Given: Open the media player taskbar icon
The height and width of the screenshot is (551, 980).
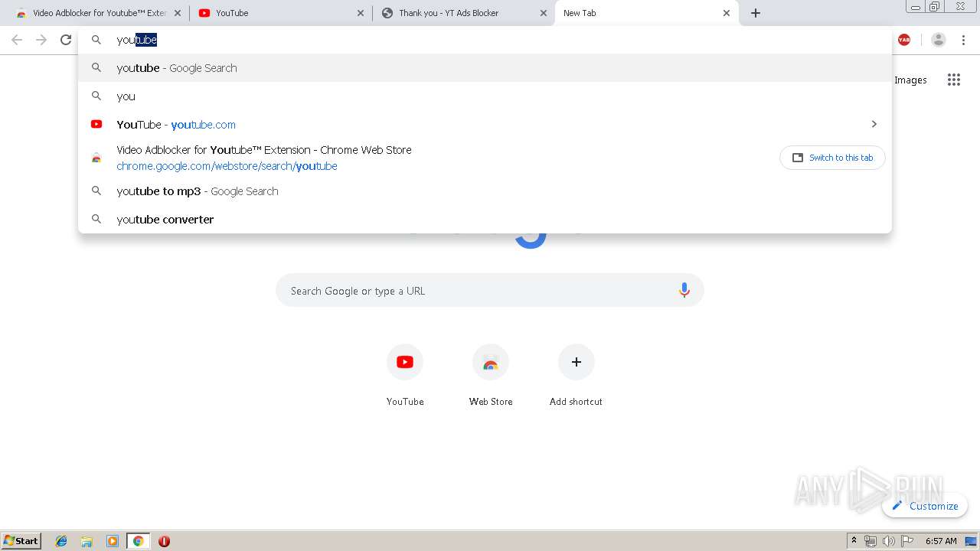Looking at the screenshot, I should point(113,541).
